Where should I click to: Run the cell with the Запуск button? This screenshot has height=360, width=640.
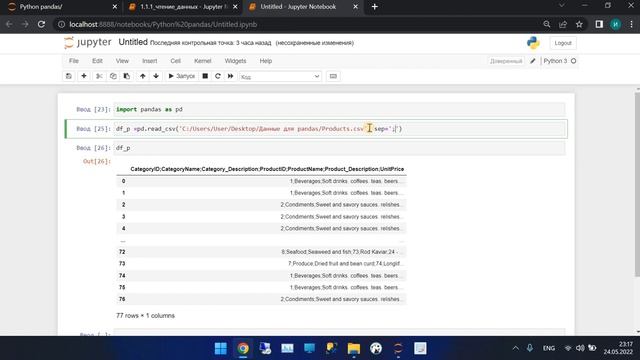[182, 76]
